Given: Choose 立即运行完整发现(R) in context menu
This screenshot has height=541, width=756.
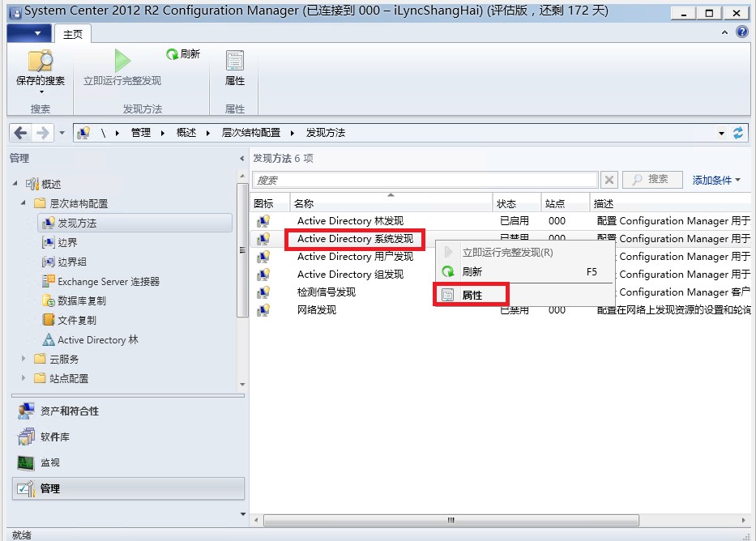Looking at the screenshot, I should (525, 253).
